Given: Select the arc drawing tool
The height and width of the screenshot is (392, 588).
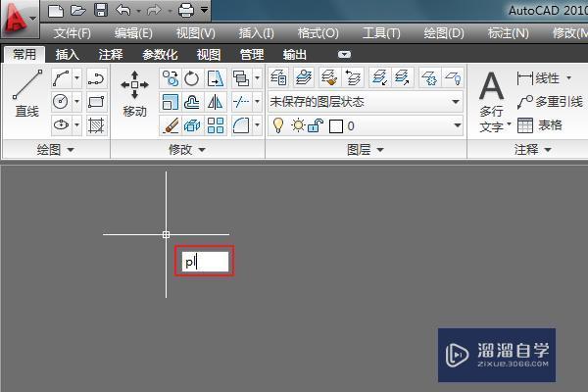Looking at the screenshot, I should coord(61,78).
